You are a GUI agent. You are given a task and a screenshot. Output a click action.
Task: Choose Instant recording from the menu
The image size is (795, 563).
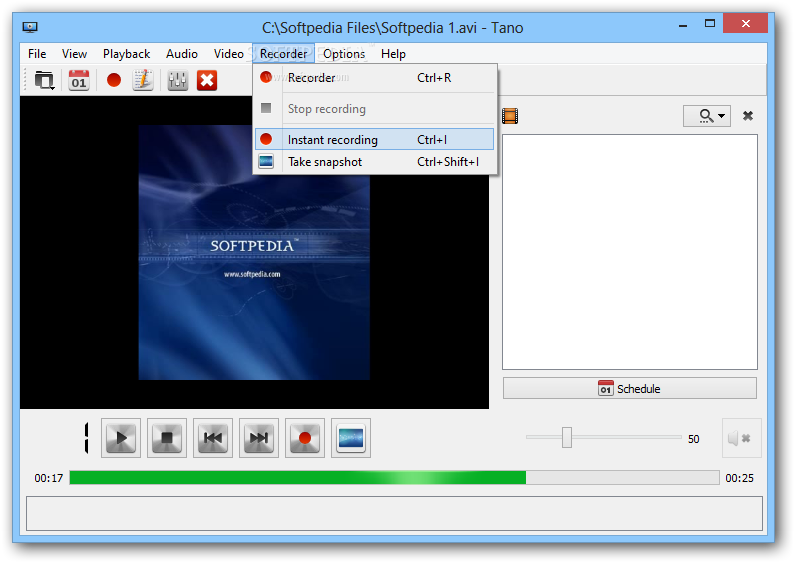(374, 139)
